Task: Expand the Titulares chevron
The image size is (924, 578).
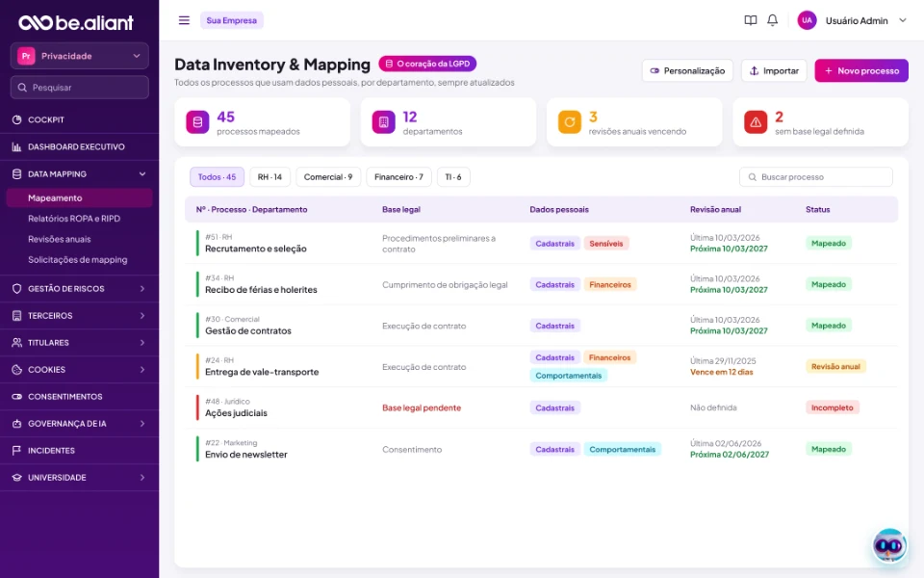Action: (x=142, y=343)
